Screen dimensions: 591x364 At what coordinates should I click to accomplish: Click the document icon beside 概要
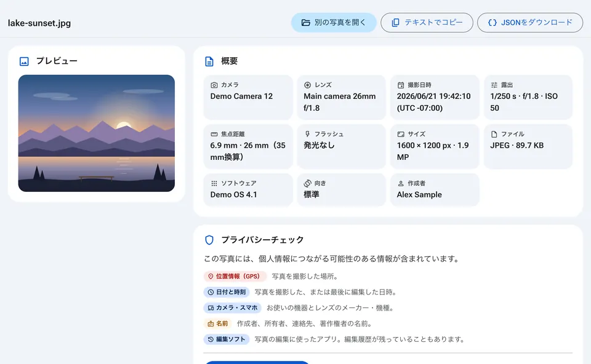[209, 61]
